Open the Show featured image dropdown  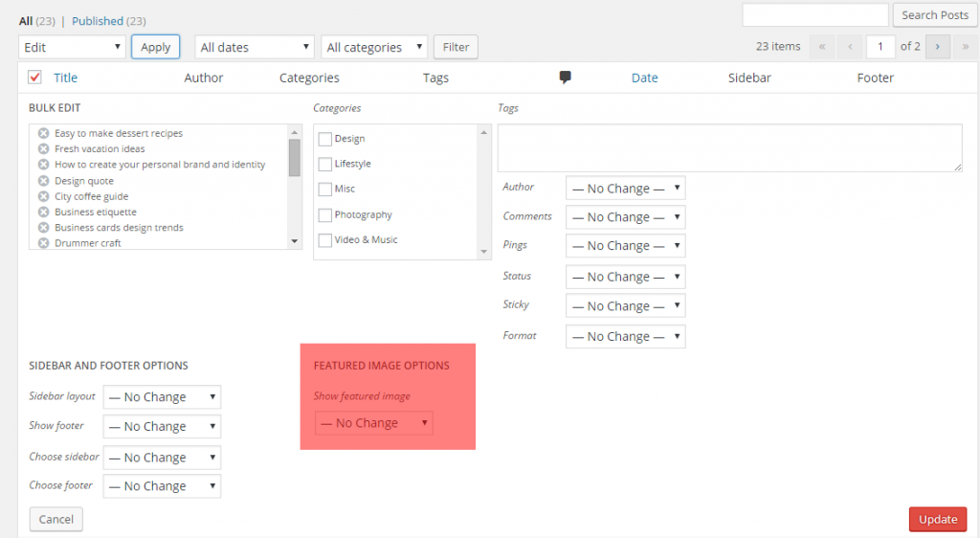coord(374,423)
